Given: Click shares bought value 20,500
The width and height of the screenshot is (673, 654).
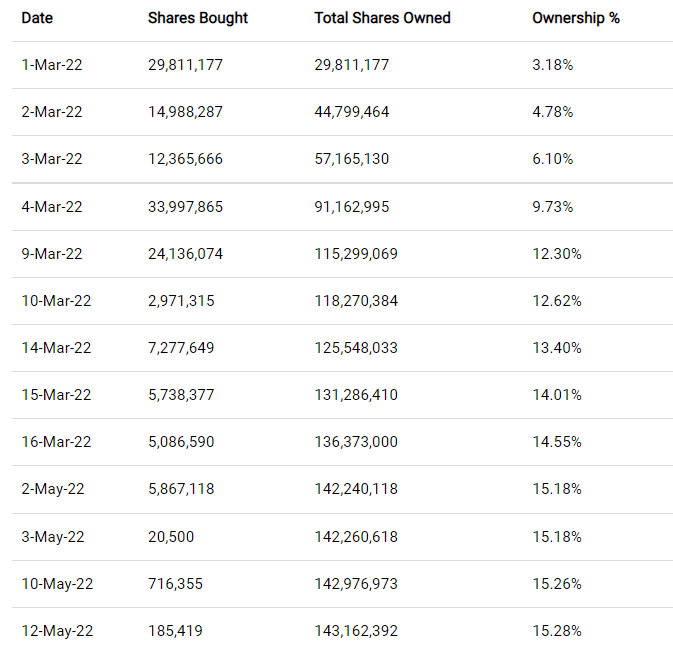Looking at the screenshot, I should [171, 537].
